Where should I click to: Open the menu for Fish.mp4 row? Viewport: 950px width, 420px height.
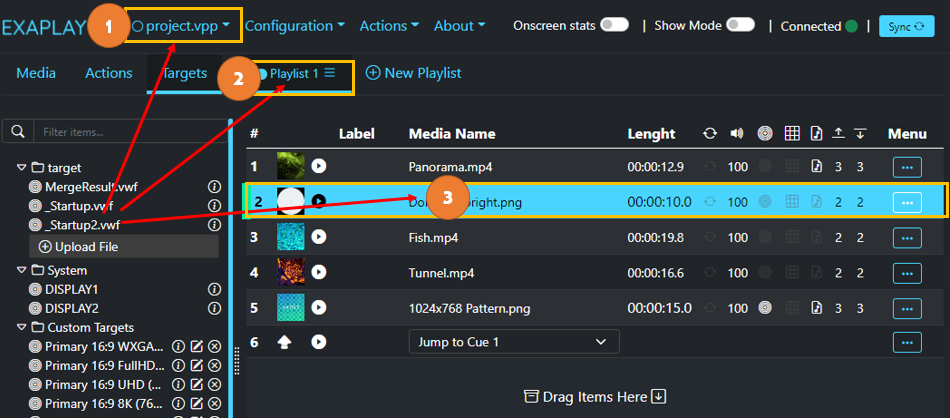tap(906, 237)
